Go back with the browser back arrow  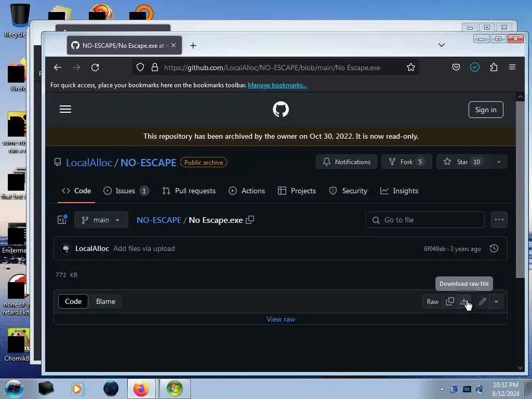[58, 68]
